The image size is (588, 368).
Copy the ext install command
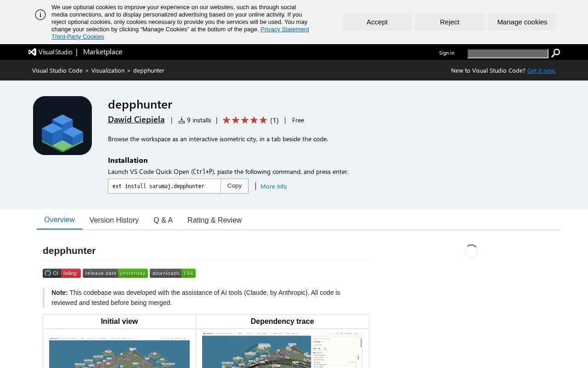click(234, 186)
